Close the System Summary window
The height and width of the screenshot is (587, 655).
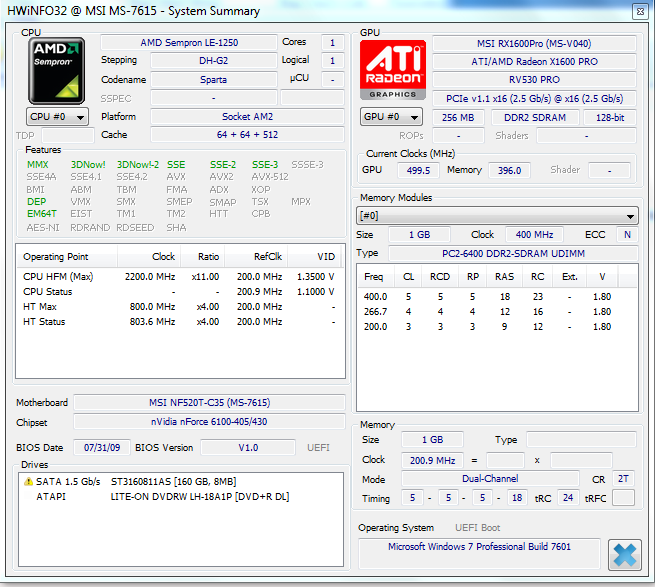640,11
